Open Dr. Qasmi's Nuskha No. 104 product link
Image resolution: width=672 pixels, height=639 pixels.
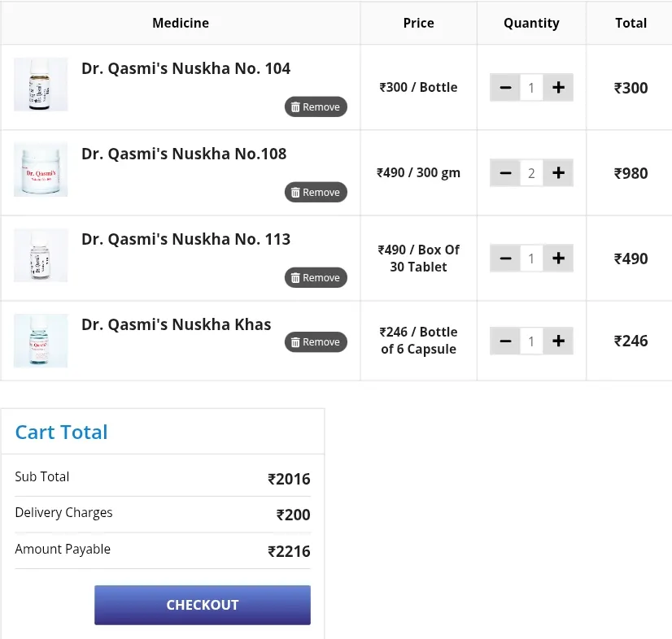185,69
